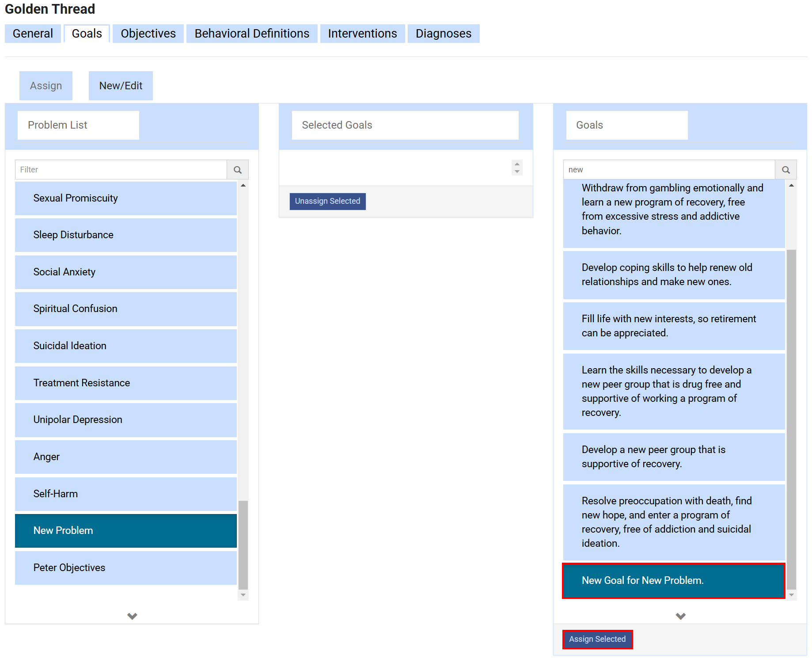The image size is (812, 663).
Task: Click the Goals search magnifier icon
Action: click(x=785, y=170)
